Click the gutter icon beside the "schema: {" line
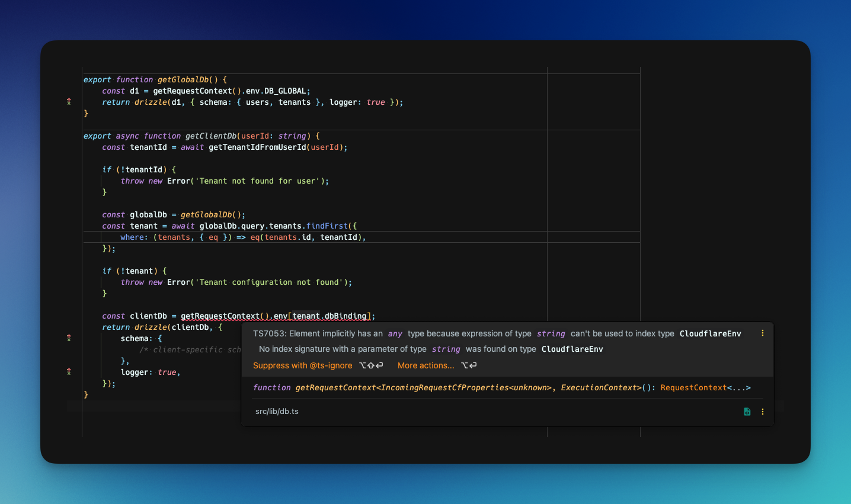The image size is (851, 504). click(x=69, y=338)
